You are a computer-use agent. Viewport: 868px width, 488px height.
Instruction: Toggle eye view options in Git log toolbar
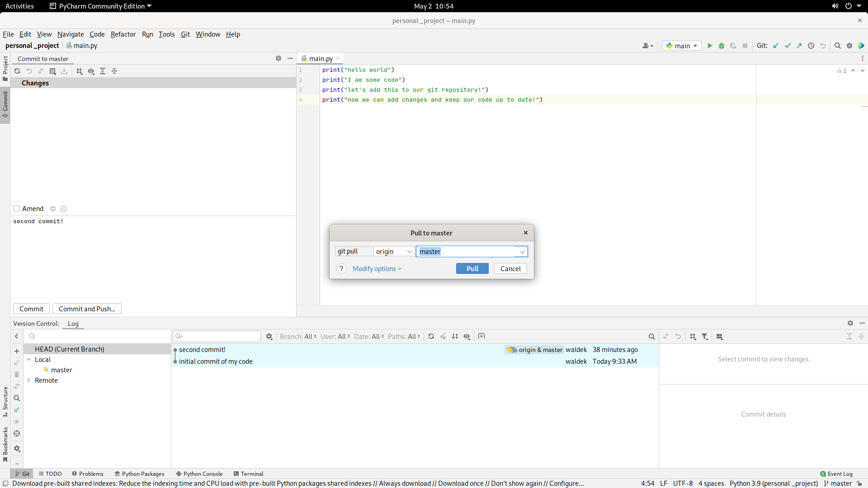[x=467, y=336]
